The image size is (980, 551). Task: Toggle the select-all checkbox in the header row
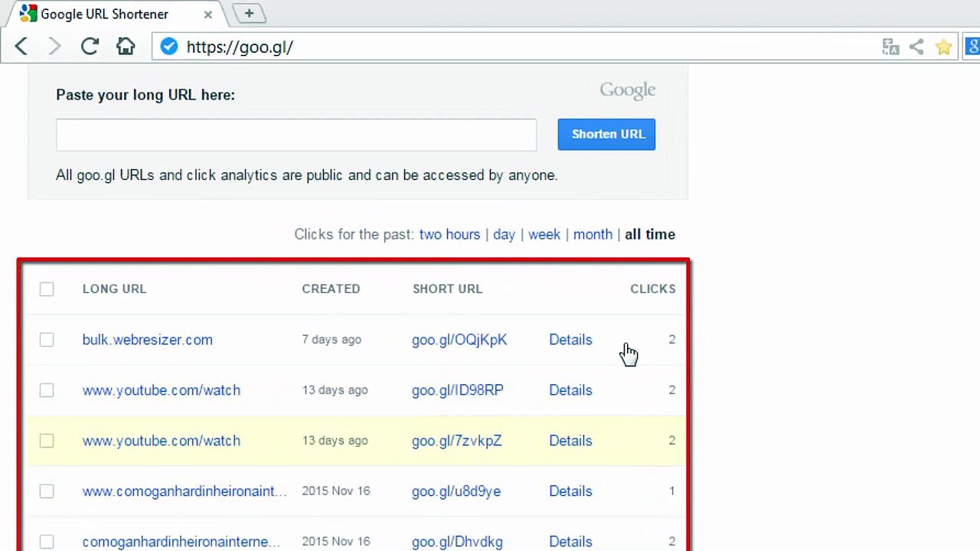pos(47,289)
